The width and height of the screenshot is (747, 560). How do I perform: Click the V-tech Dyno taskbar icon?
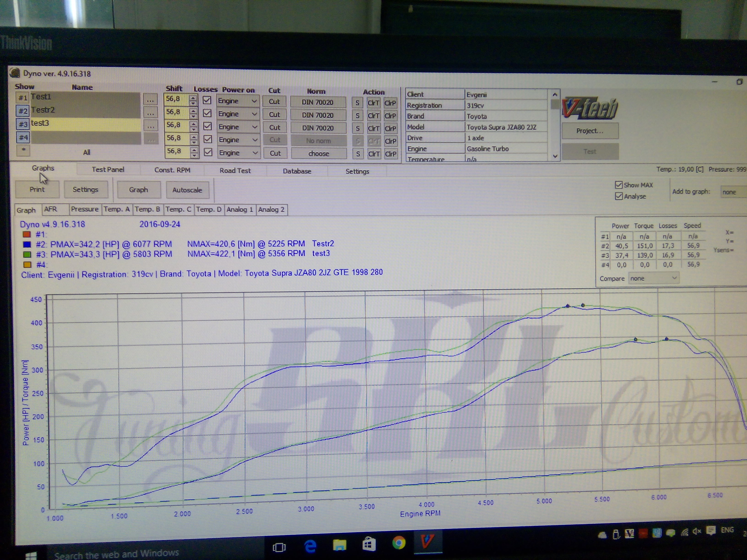[427, 541]
